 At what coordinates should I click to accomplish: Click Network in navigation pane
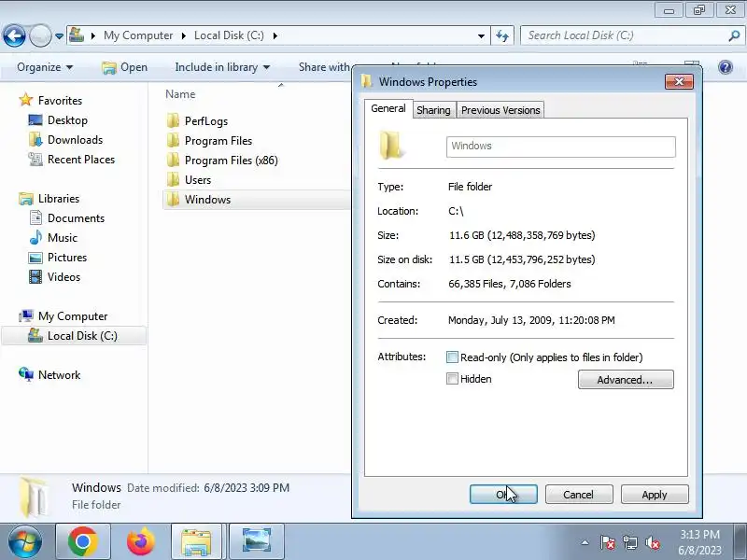click(x=59, y=375)
